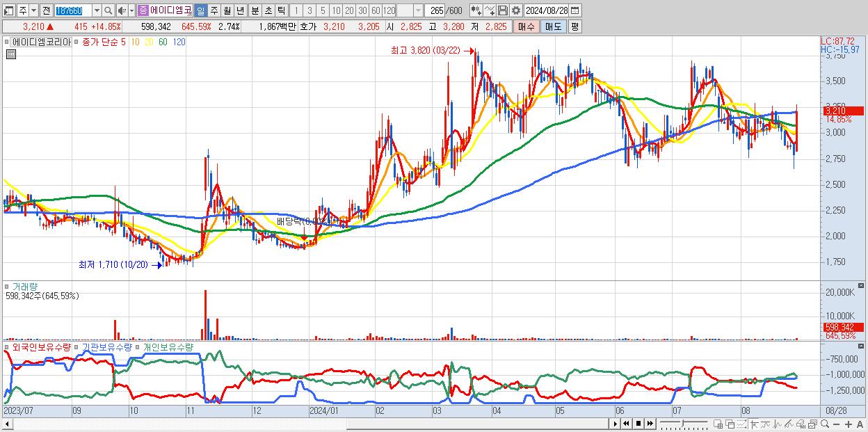Zoom out with the minus icon
The width and height of the screenshot is (868, 432).
pos(836,424)
